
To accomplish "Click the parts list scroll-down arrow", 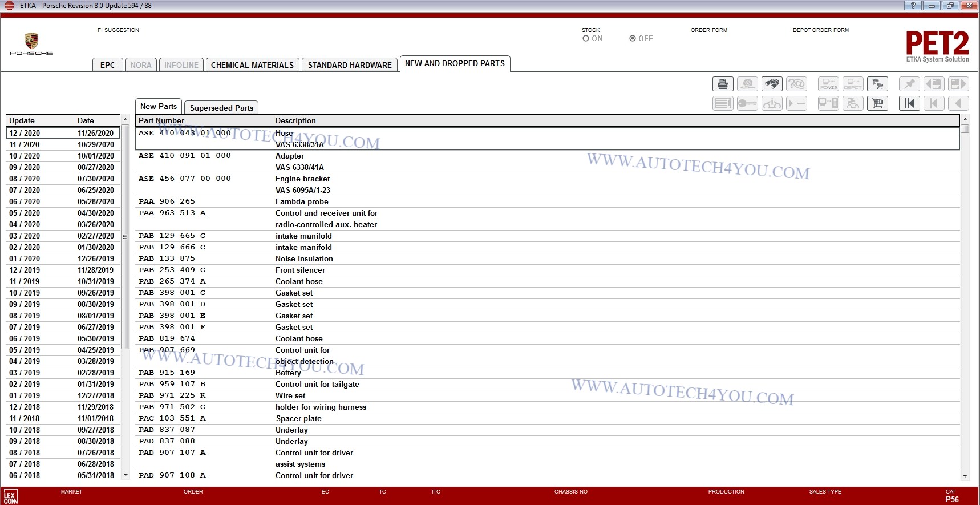I will coord(965,476).
